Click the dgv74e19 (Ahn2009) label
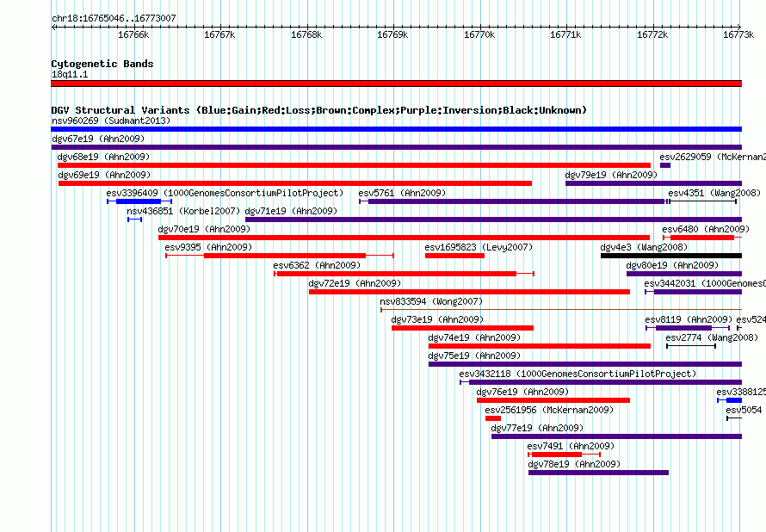 (474, 337)
